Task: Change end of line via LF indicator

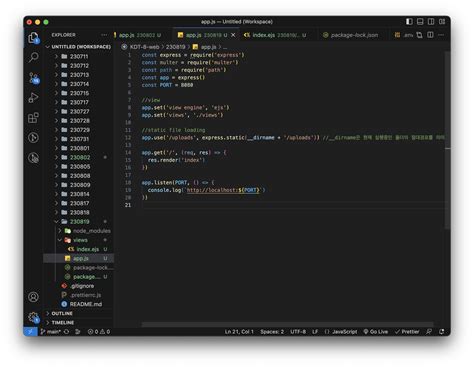Action: tap(315, 332)
